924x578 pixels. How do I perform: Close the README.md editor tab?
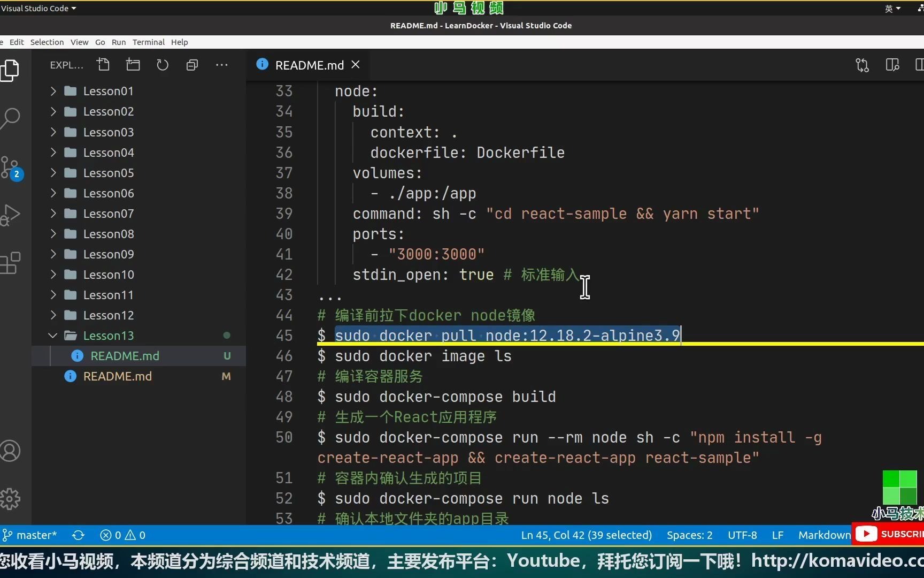pyautogui.click(x=356, y=65)
